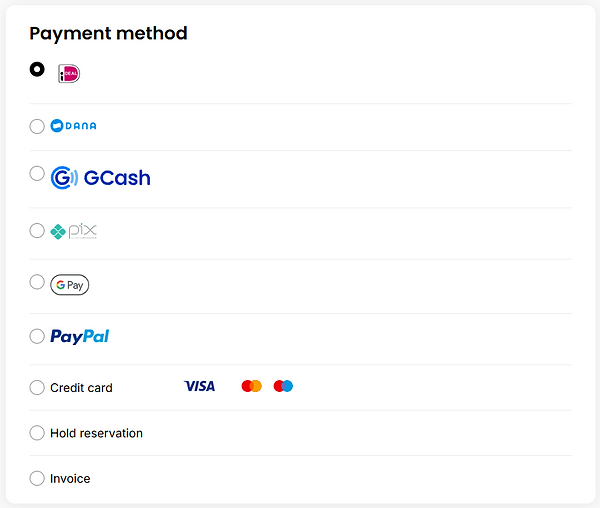
Task: Click the GCash logo
Action: point(100,178)
